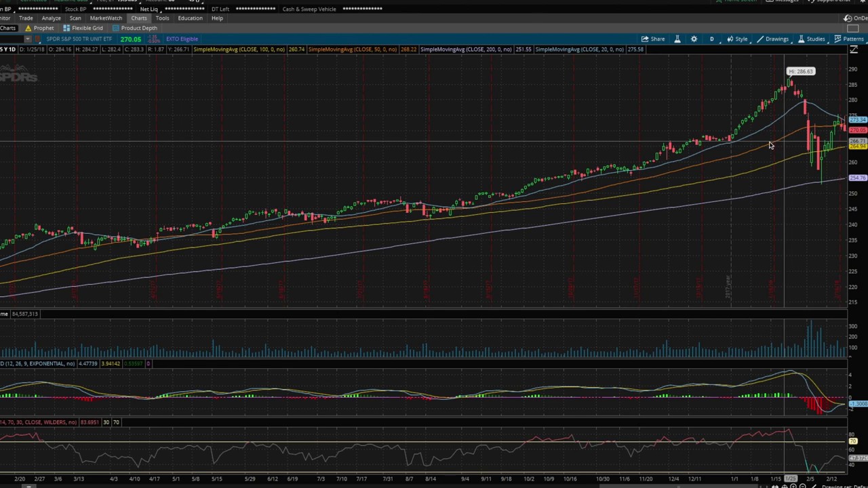Click the Messages button in top bar
The height and width of the screenshot is (488, 868).
coord(783,0)
